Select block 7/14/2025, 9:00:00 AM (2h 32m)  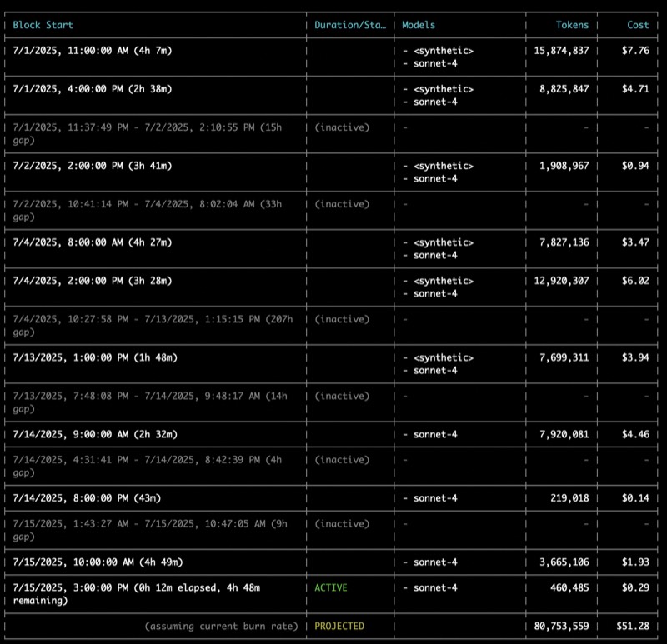(95, 434)
